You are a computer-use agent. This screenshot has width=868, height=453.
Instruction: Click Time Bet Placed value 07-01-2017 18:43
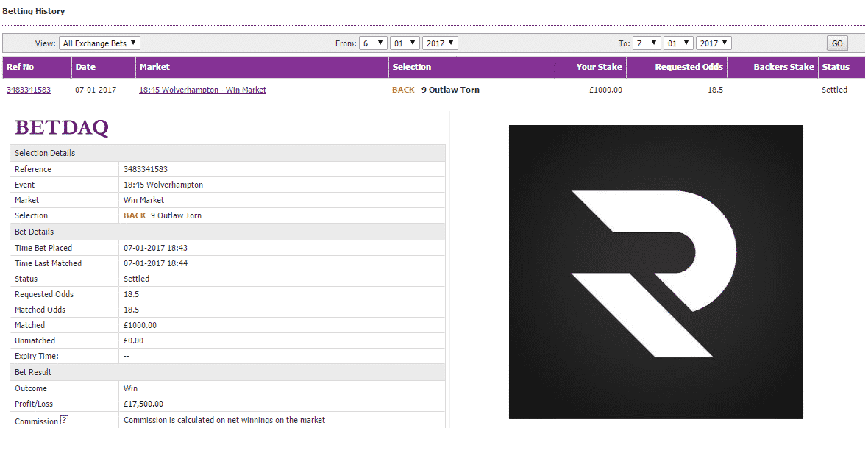[x=155, y=248]
